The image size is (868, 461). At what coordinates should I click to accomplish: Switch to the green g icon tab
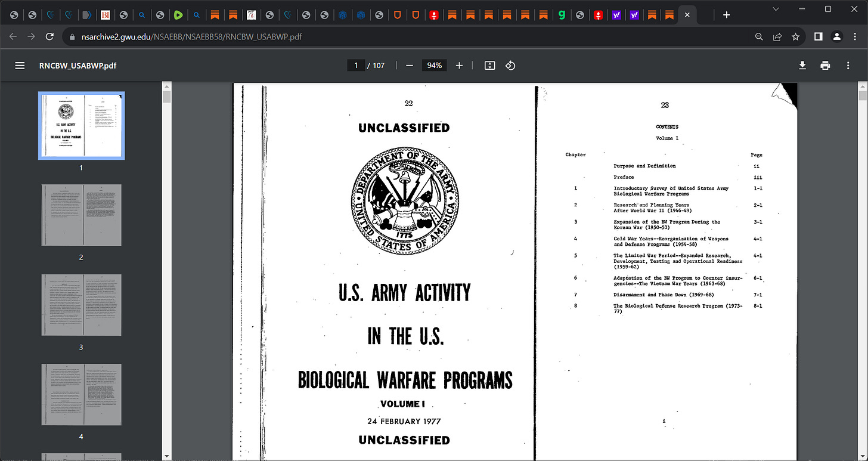point(562,15)
